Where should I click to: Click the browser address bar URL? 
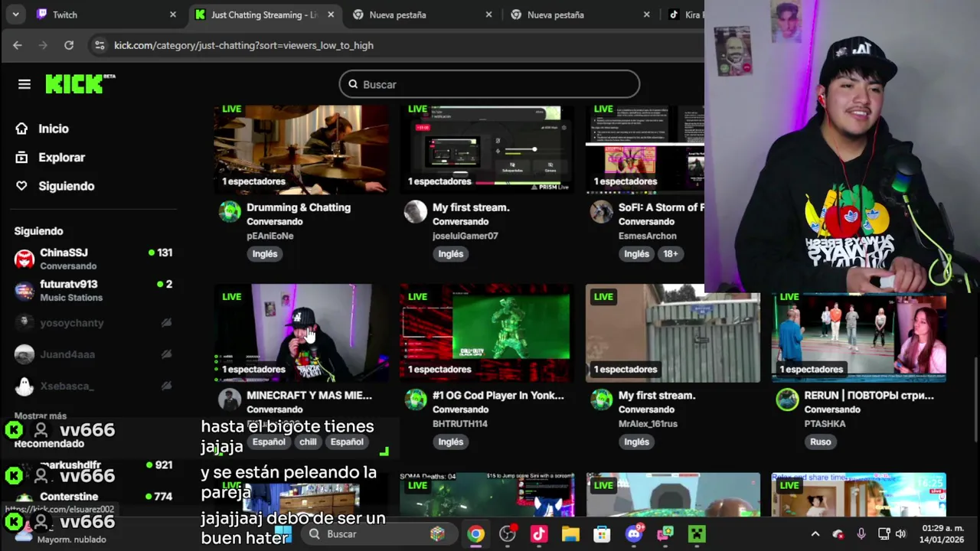243,45
